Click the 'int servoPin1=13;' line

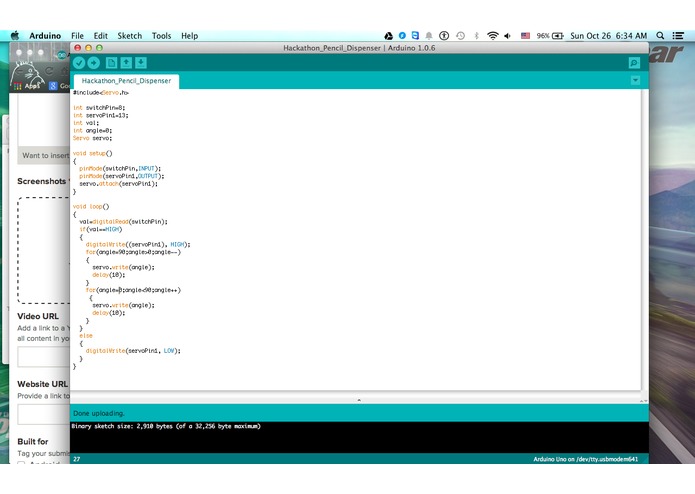[101, 115]
